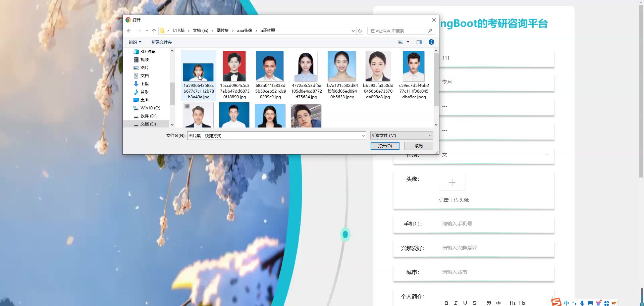Open 软件 (D:) drive in tree

click(x=148, y=116)
